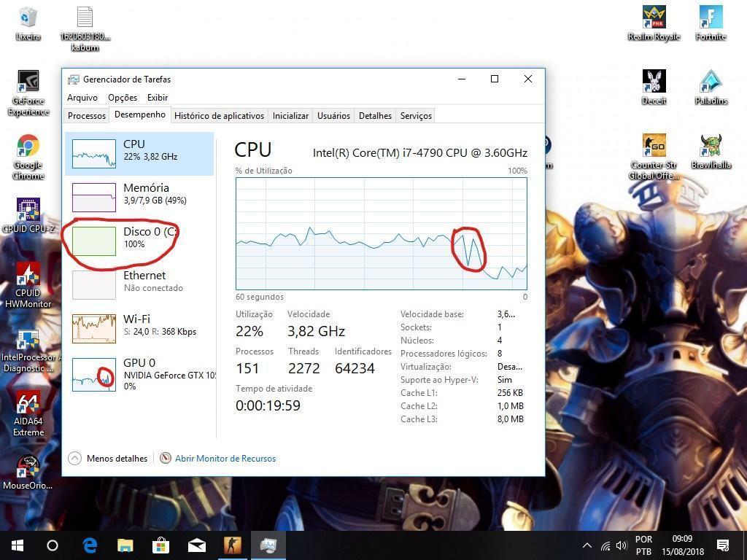Open the Windows Start menu
The image size is (747, 560).
pos(18,545)
